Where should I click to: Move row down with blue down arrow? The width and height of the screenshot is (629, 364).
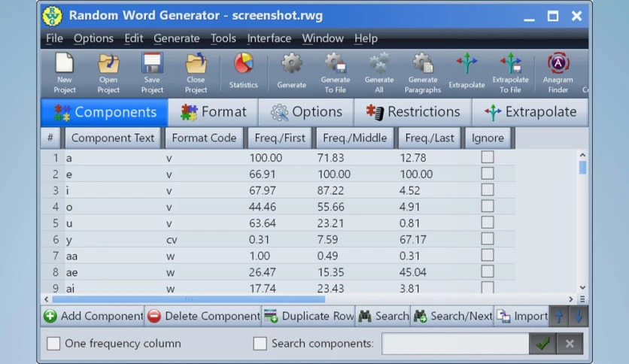tap(578, 317)
